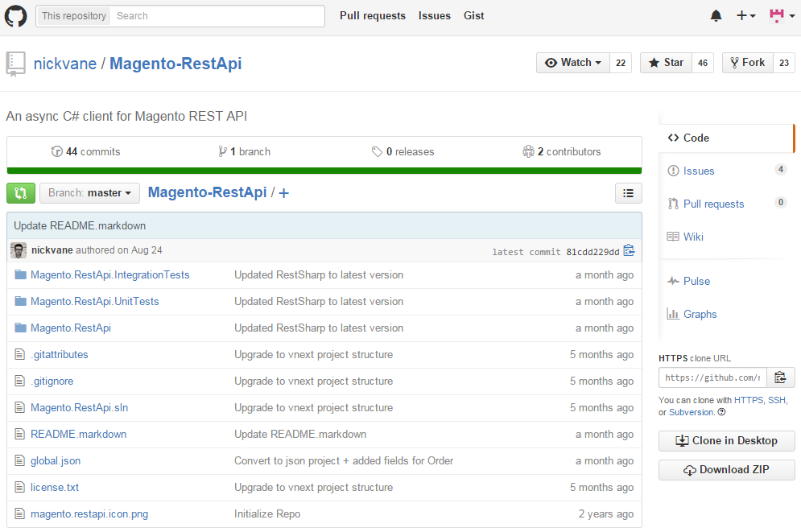The height and width of the screenshot is (532, 801).
Task: View the 0 releases link
Action: (403, 151)
